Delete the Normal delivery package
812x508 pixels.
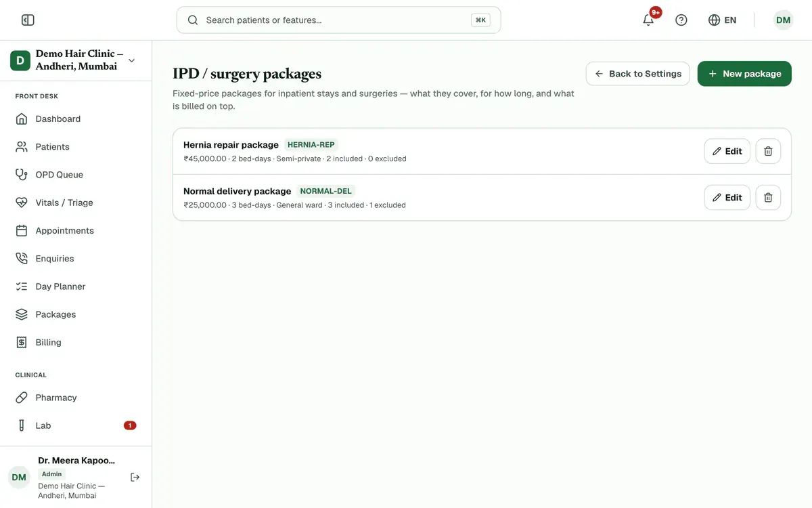tap(768, 198)
